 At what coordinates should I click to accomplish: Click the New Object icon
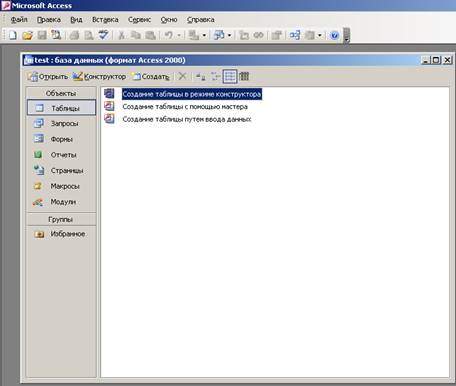310,35
